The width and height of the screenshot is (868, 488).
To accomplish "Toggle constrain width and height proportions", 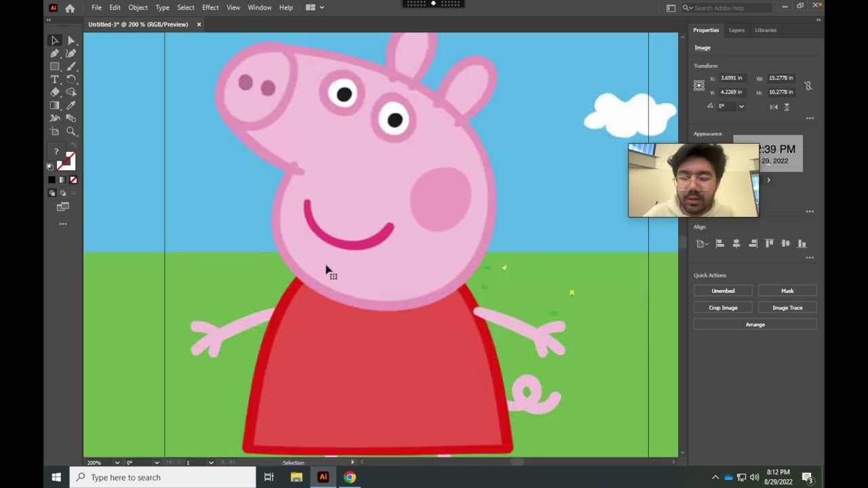I will 808,85.
